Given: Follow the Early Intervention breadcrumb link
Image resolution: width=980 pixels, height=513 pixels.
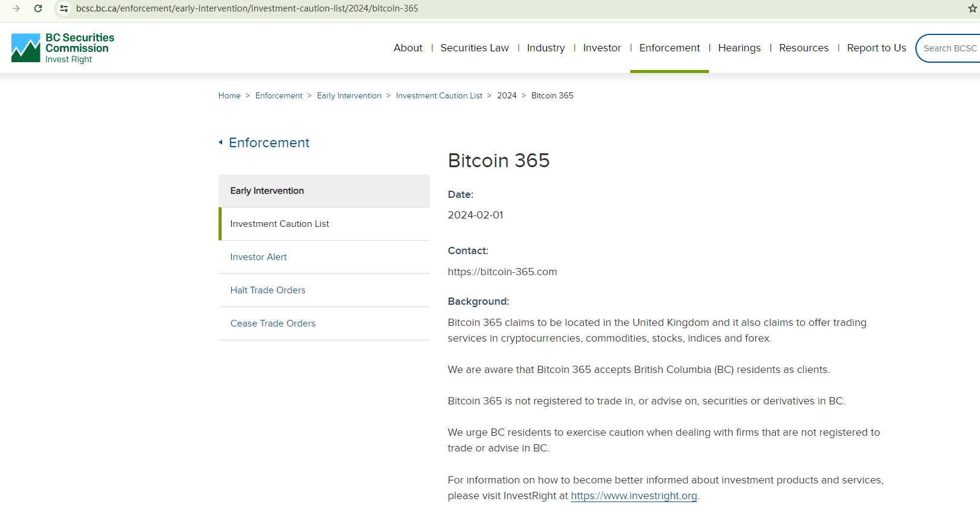Looking at the screenshot, I should point(349,95).
